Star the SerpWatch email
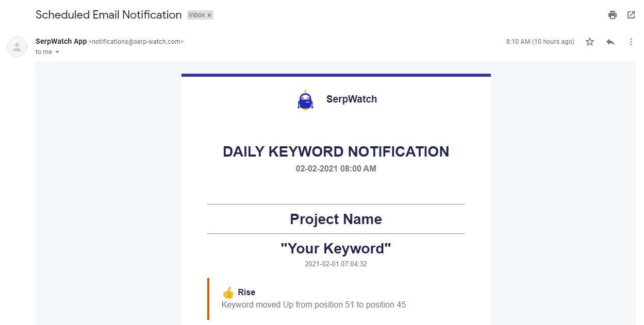This screenshot has width=644, height=325. click(590, 42)
